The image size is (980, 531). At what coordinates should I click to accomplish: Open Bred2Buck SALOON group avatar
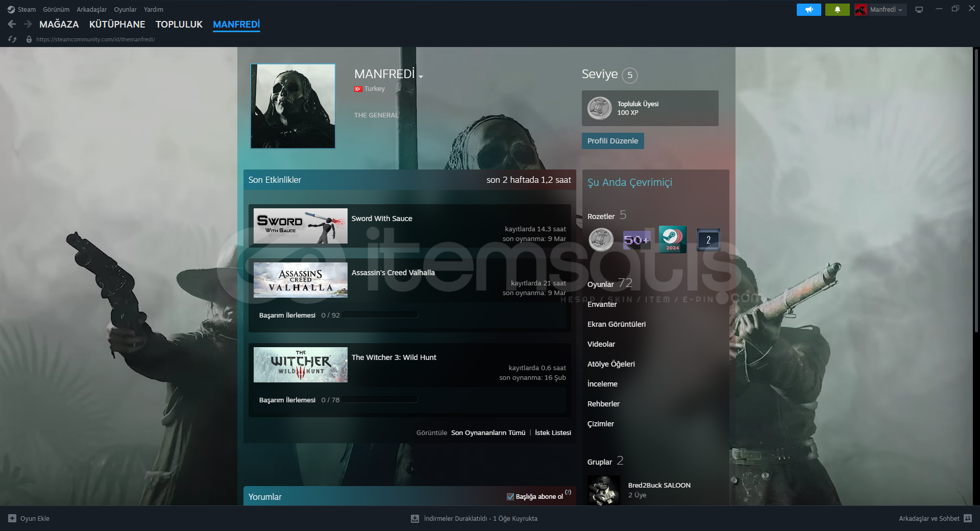[x=604, y=491]
